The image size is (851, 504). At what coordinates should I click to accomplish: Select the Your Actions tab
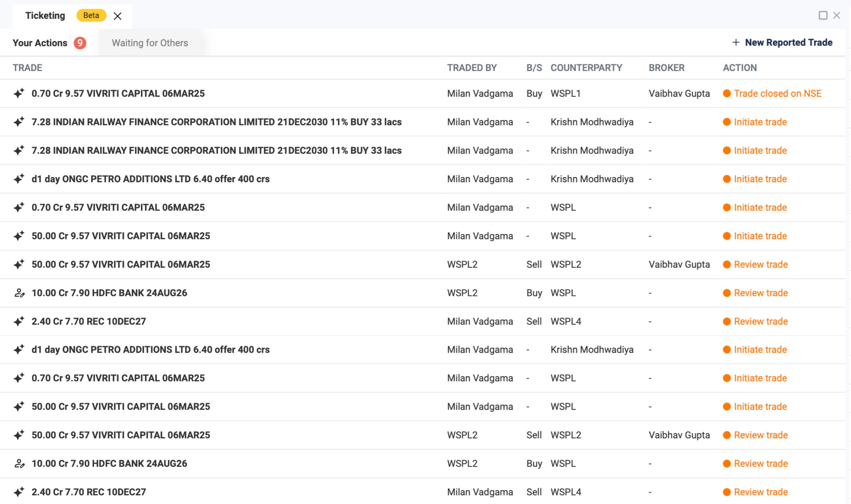point(40,43)
